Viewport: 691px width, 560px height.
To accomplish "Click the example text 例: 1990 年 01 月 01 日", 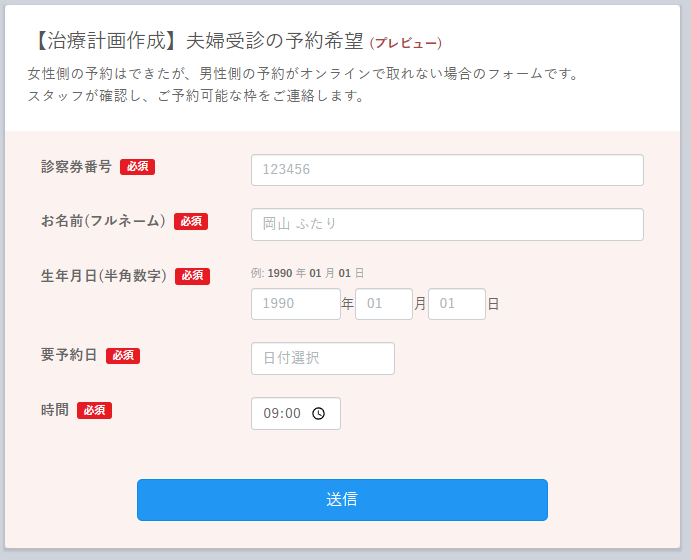I will (x=307, y=274).
